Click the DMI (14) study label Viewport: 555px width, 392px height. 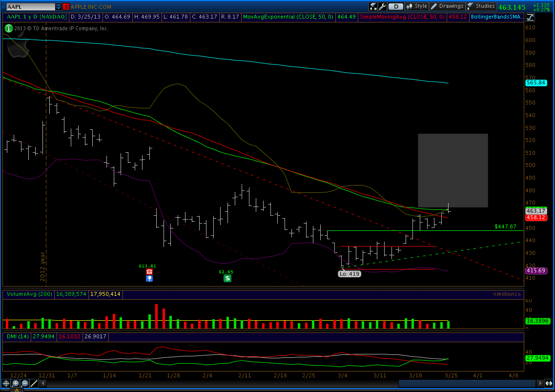point(18,336)
